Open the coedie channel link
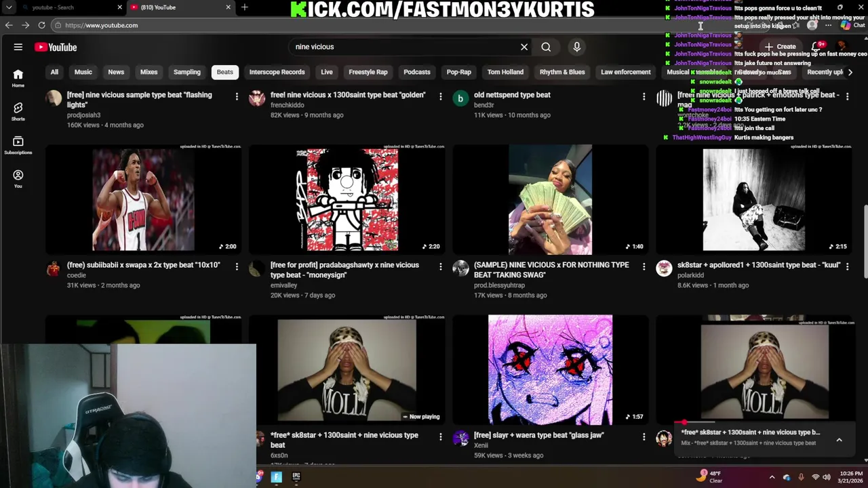 pos(77,275)
